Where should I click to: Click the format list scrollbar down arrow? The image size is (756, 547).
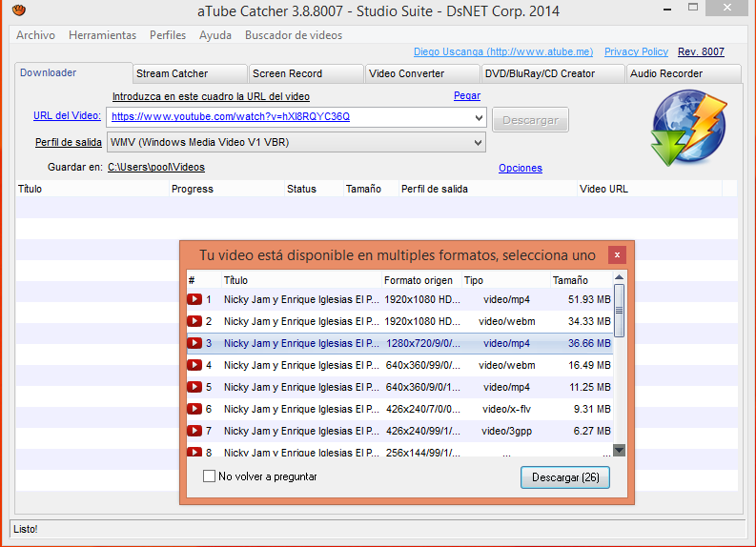pyautogui.click(x=619, y=450)
